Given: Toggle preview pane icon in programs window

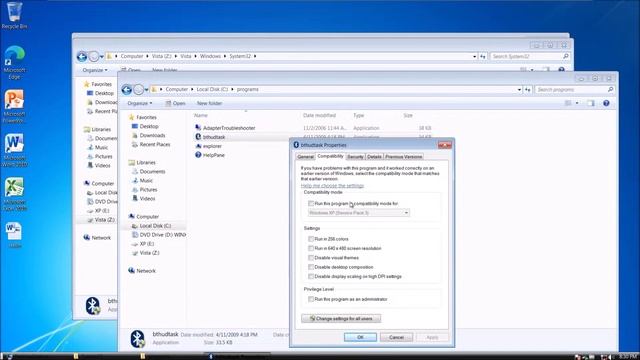Looking at the screenshot, I should 591,103.
